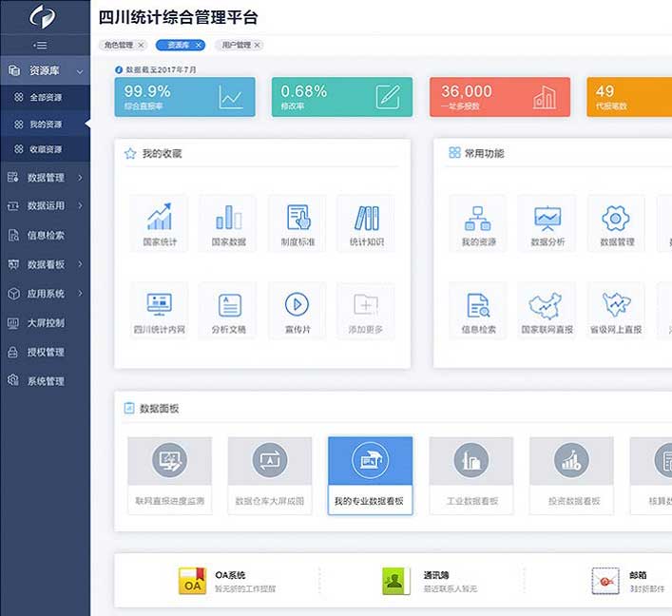Open 大屏控制 from the sidebar
This screenshot has height=616, width=672.
point(45,323)
